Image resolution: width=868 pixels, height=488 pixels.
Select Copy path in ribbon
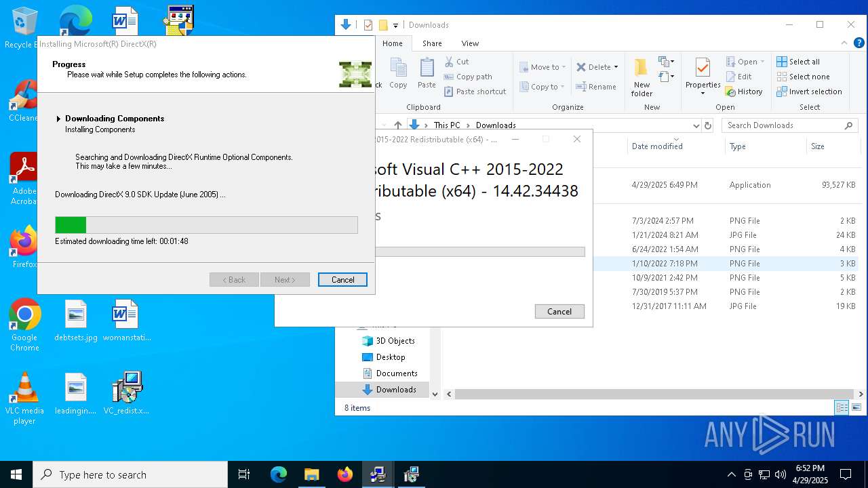pos(468,77)
